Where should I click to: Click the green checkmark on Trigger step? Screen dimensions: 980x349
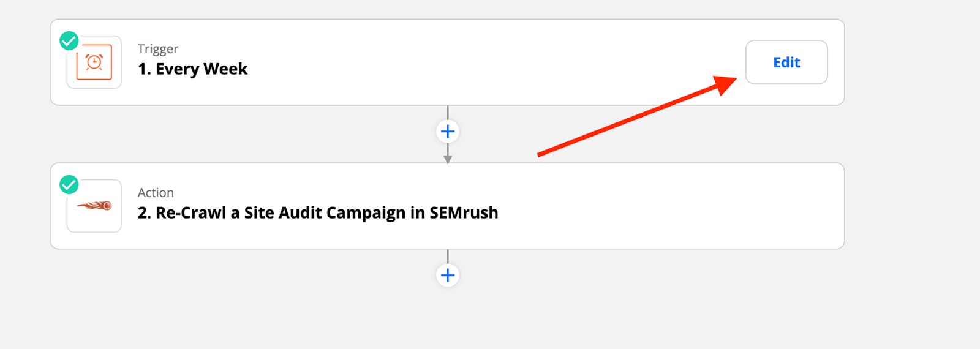coord(69,41)
